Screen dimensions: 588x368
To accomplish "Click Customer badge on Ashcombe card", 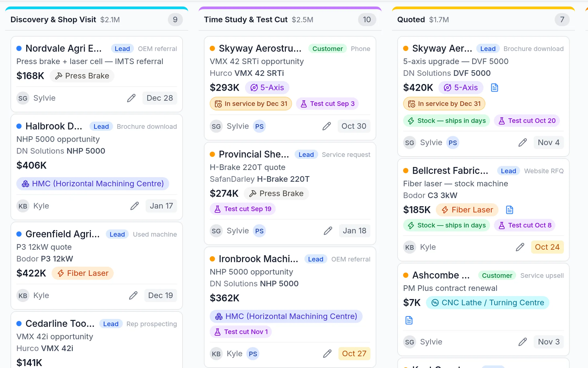I will pos(497,276).
